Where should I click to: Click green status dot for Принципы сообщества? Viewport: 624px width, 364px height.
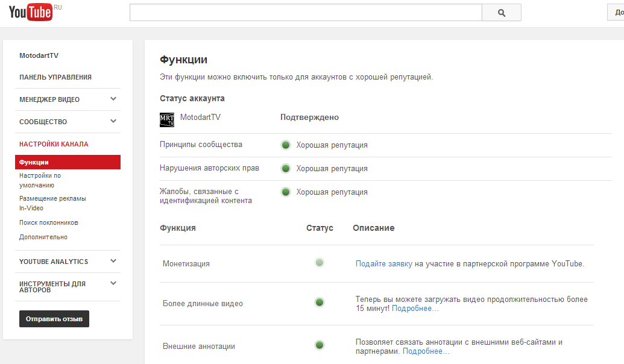[286, 145]
